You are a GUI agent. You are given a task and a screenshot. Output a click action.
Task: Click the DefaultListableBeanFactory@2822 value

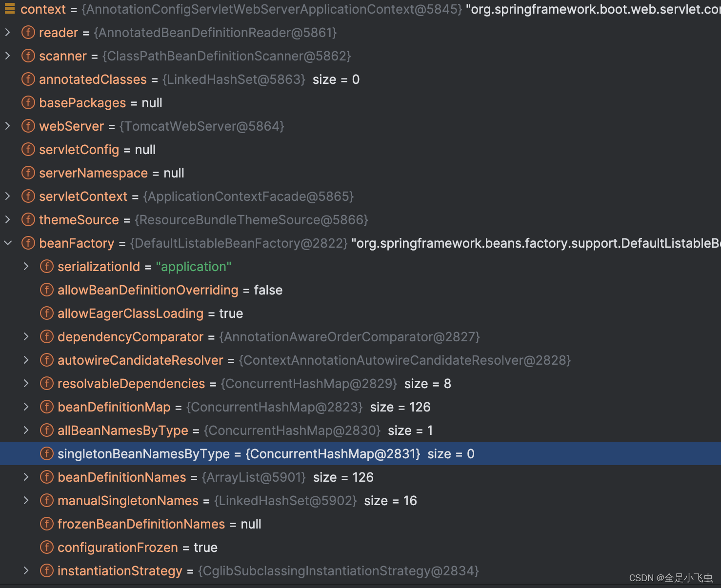tap(239, 243)
